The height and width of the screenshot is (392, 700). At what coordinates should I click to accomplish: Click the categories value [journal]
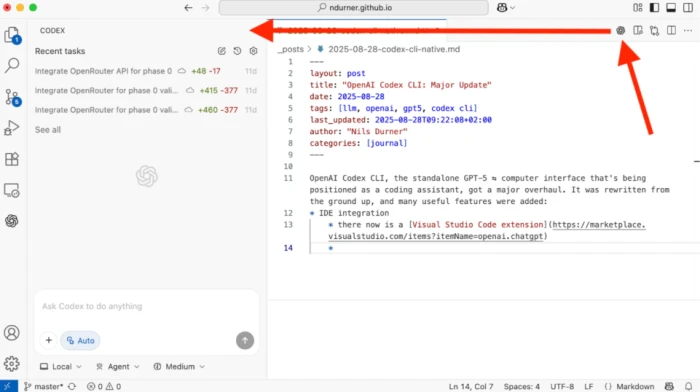pos(387,143)
